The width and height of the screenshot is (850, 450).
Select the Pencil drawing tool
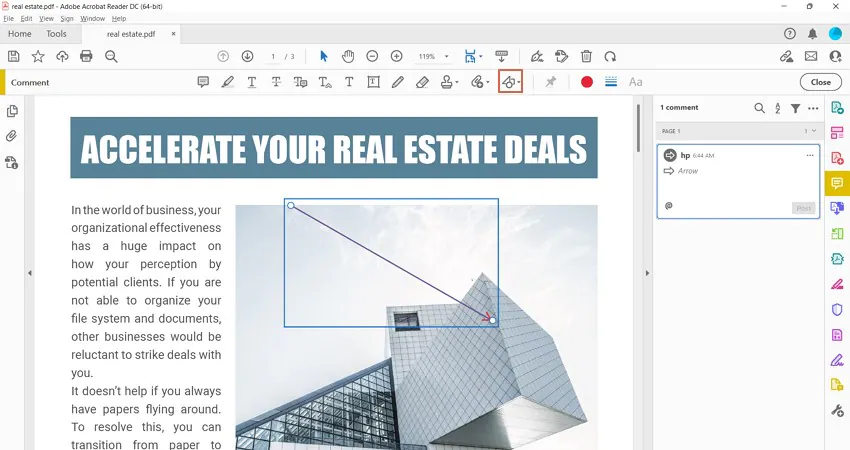398,82
